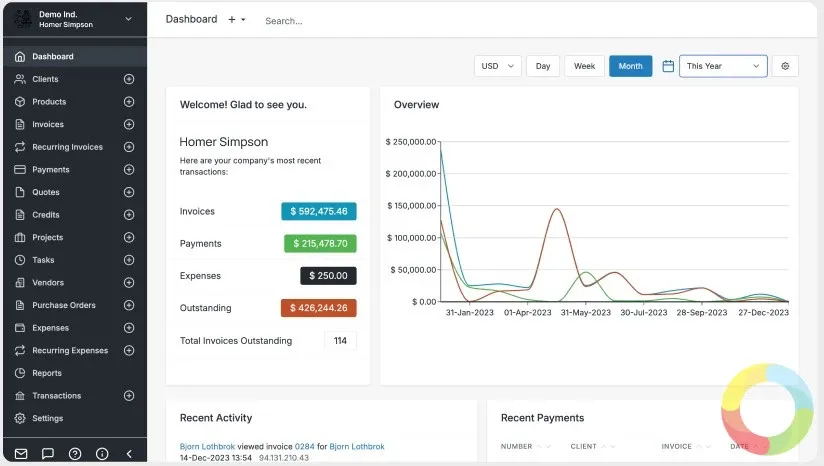824x466 pixels.
Task: Click the plus icon beside Dashboard title
Action: [x=232, y=19]
